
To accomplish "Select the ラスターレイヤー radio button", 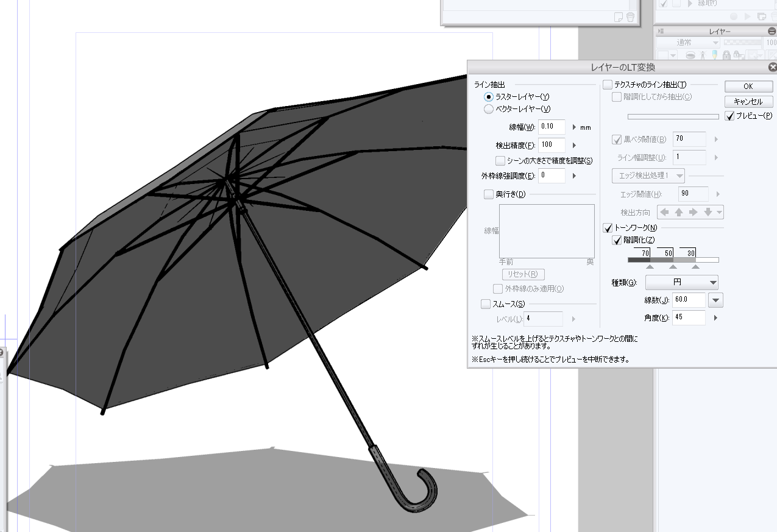I will (x=488, y=97).
